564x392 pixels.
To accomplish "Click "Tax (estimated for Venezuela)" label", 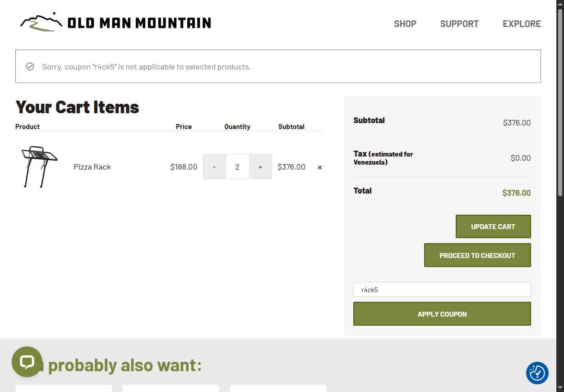I will pyautogui.click(x=383, y=158).
